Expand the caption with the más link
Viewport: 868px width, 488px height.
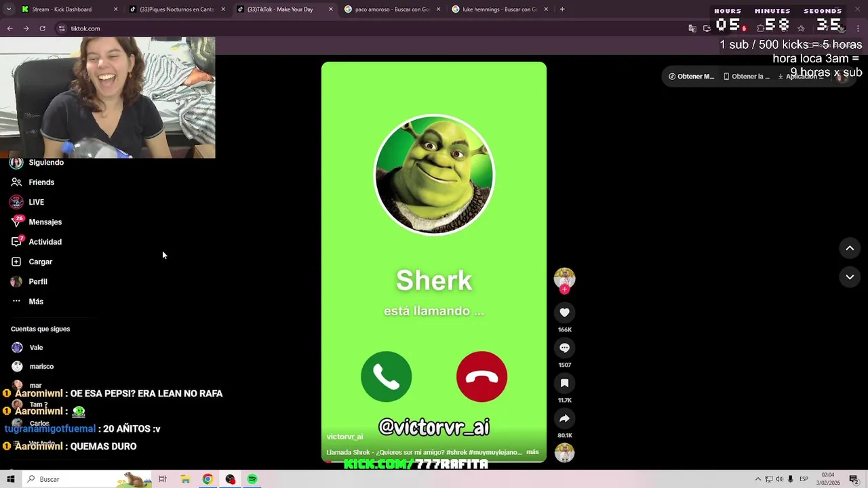point(532,452)
